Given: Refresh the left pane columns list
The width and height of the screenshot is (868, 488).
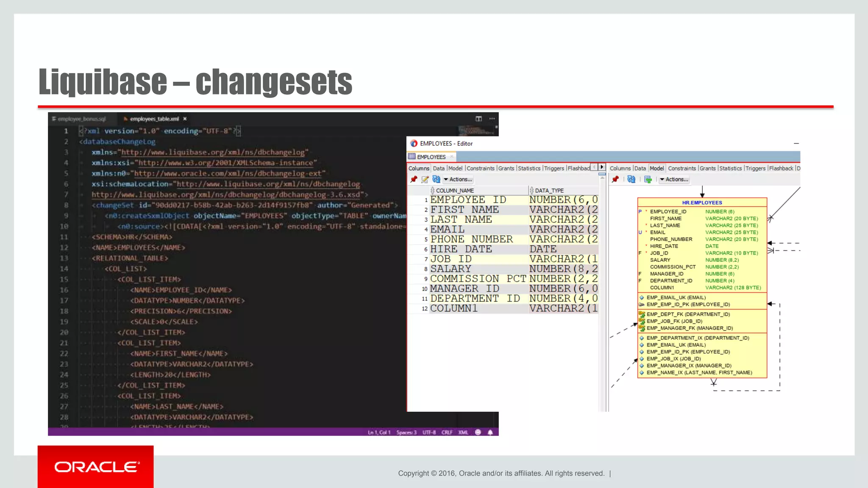Looking at the screenshot, I should point(436,180).
